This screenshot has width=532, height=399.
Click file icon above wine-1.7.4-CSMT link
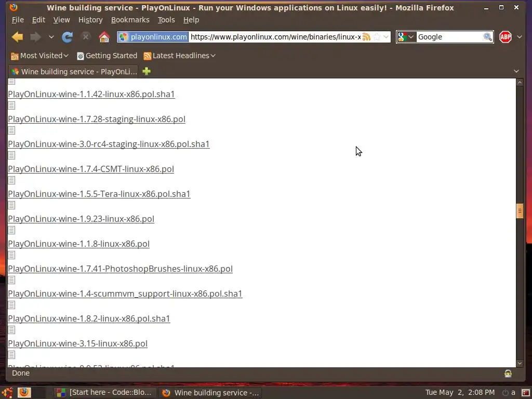[11, 155]
